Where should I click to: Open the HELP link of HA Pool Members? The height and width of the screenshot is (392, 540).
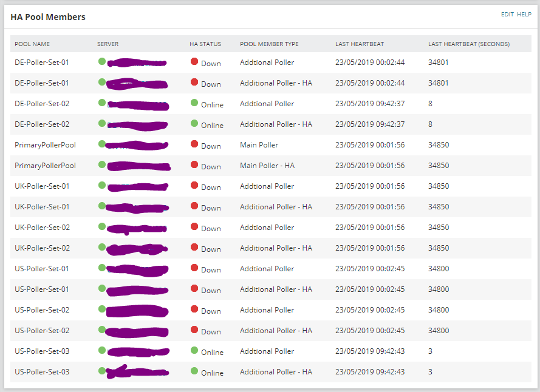click(524, 15)
